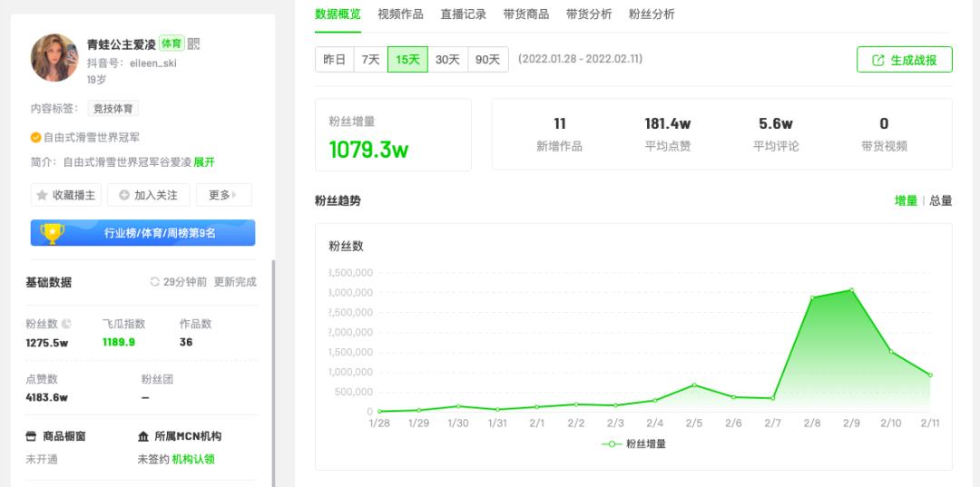Click the QR code icon beside username
Screen dimensions: 980x487
click(194, 44)
